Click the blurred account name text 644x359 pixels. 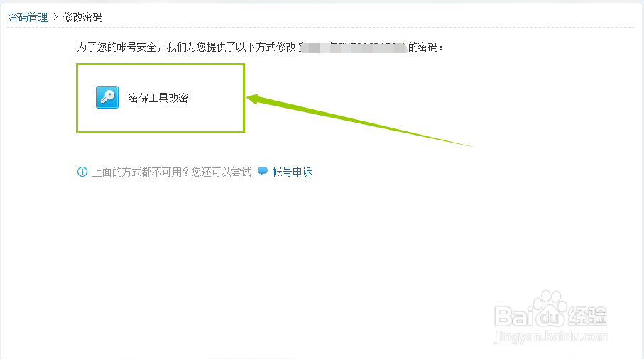tap(353, 48)
